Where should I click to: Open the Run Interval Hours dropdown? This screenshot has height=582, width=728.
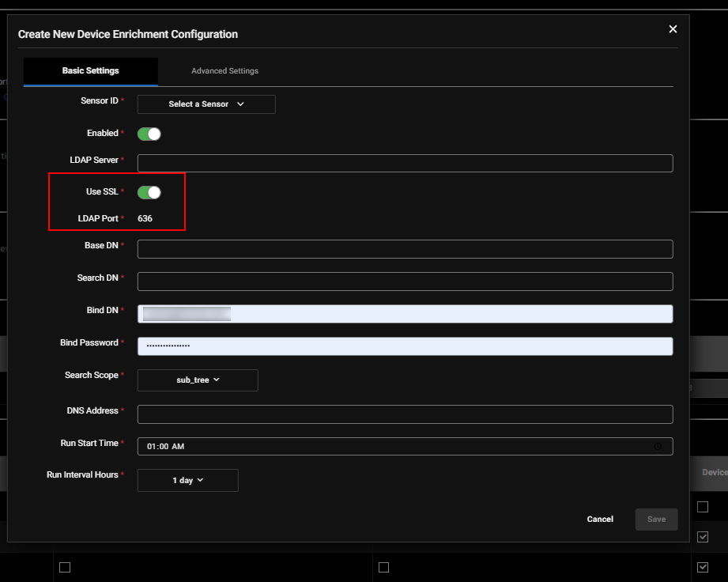(188, 480)
